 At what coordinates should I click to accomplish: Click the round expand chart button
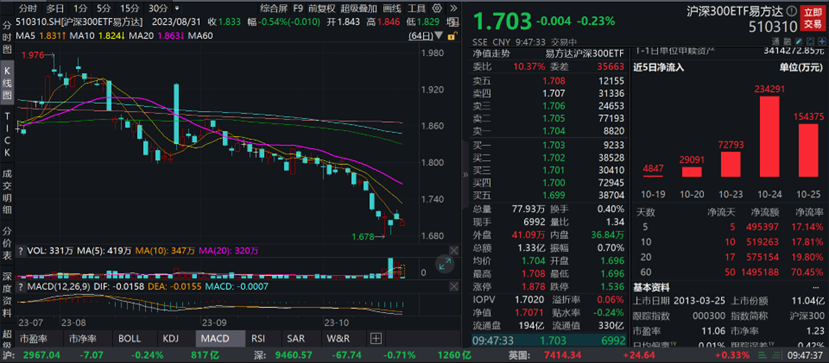[x=444, y=265]
